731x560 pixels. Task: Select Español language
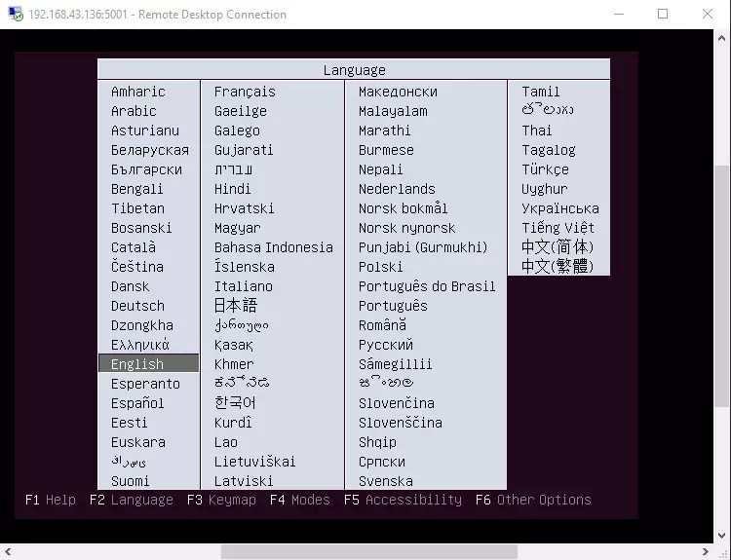click(137, 403)
